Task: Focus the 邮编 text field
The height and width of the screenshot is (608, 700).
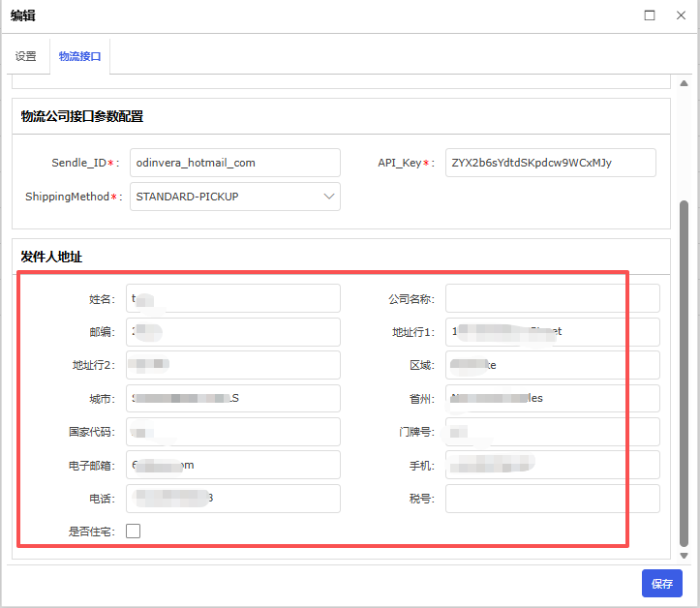Action: point(234,332)
